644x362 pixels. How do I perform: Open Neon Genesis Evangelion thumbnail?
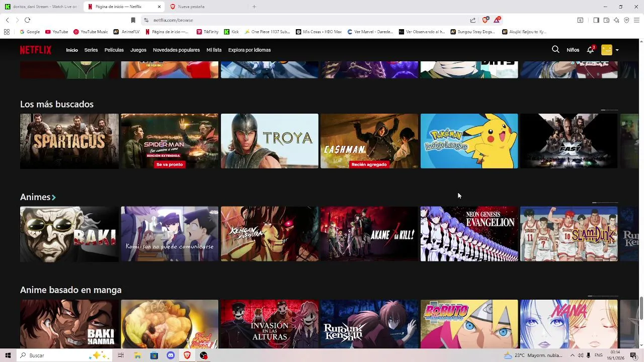pyautogui.click(x=469, y=234)
